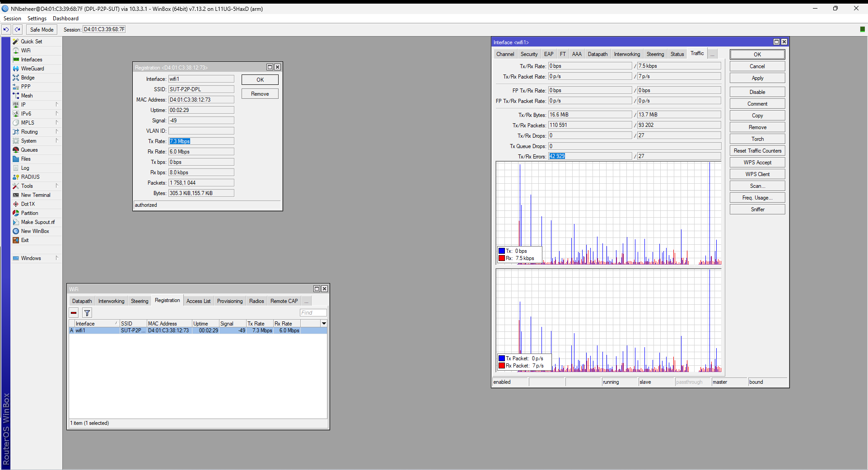Click the filter funnel icon in WiFi window
868x470 pixels.
coord(87,313)
